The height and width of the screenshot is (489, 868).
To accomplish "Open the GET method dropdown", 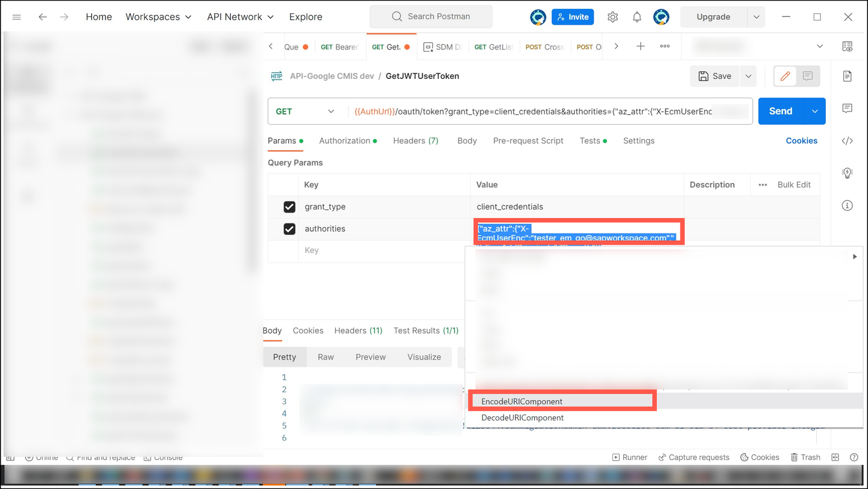I will pyautogui.click(x=305, y=111).
